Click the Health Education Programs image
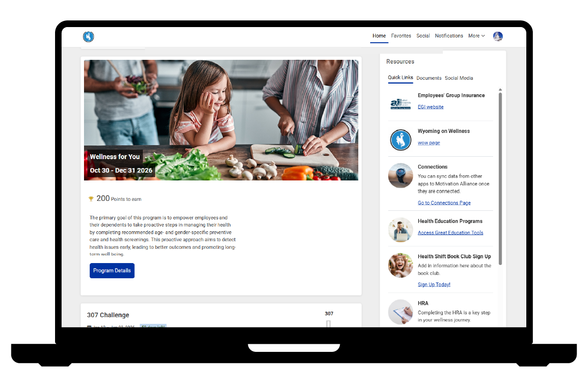This screenshot has height=387, width=588. pos(400,230)
